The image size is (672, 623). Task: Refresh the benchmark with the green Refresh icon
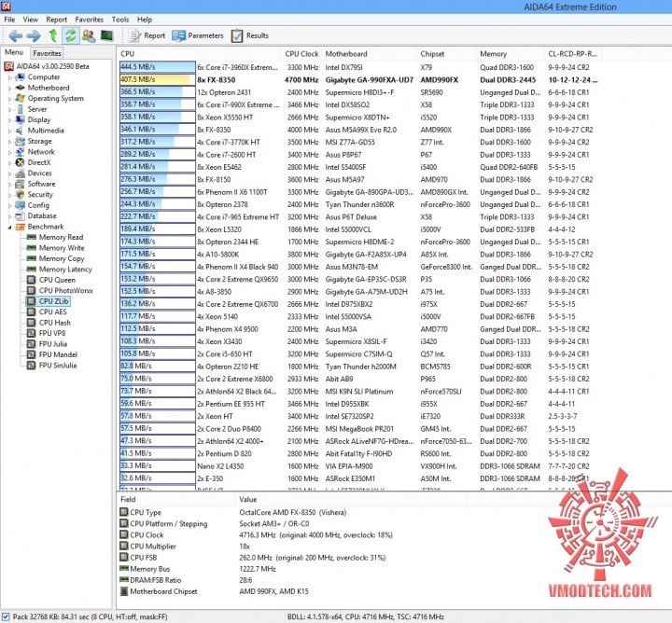tap(70, 35)
